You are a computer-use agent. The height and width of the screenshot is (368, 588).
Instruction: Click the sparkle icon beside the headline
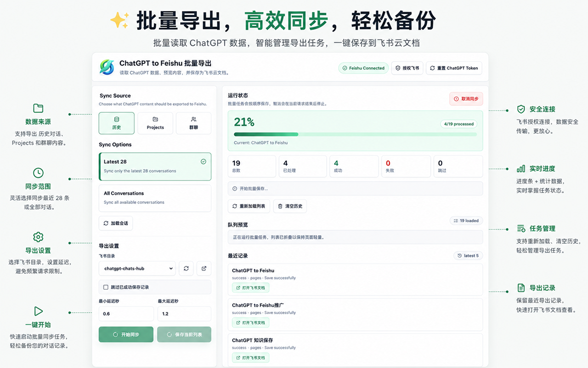tap(120, 21)
